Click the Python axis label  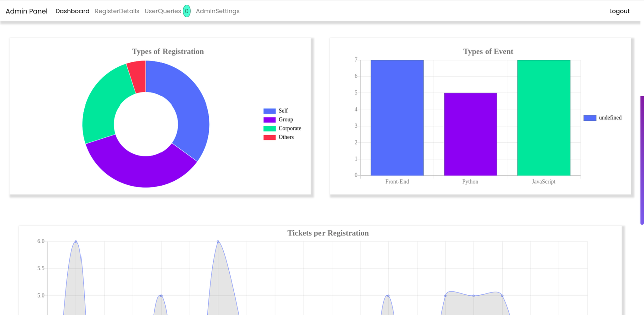tap(470, 182)
